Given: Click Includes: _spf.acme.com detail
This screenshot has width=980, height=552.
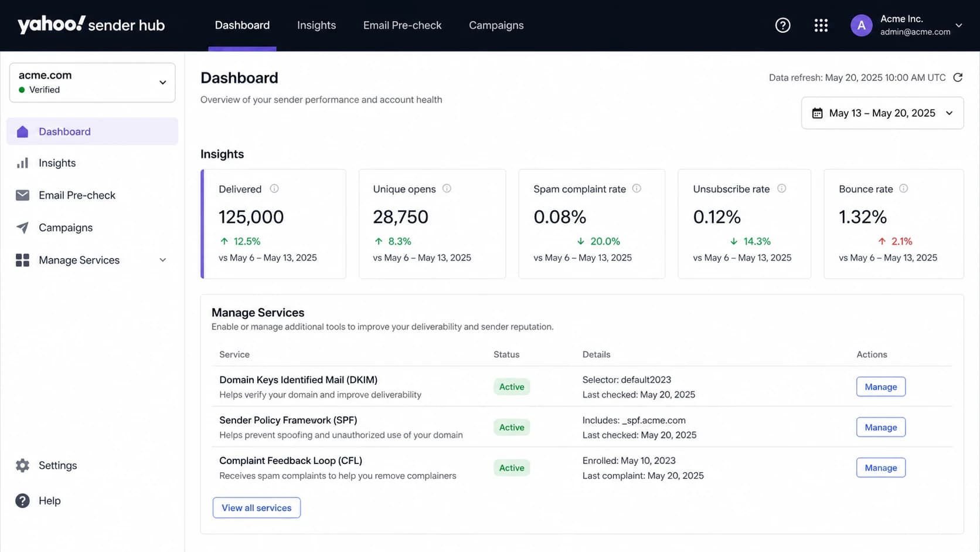Looking at the screenshot, I should 634,420.
